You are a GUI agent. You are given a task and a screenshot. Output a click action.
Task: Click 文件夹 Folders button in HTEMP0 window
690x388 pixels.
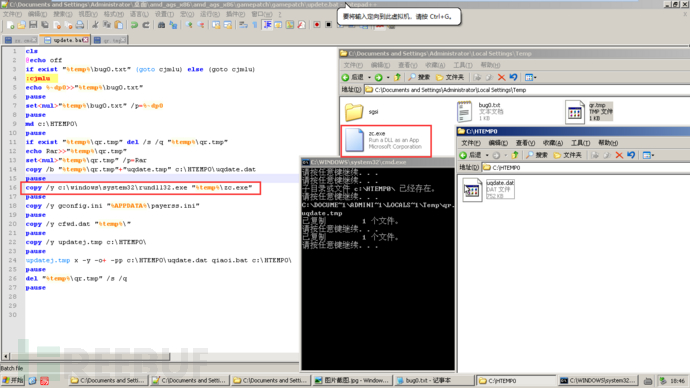click(567, 155)
